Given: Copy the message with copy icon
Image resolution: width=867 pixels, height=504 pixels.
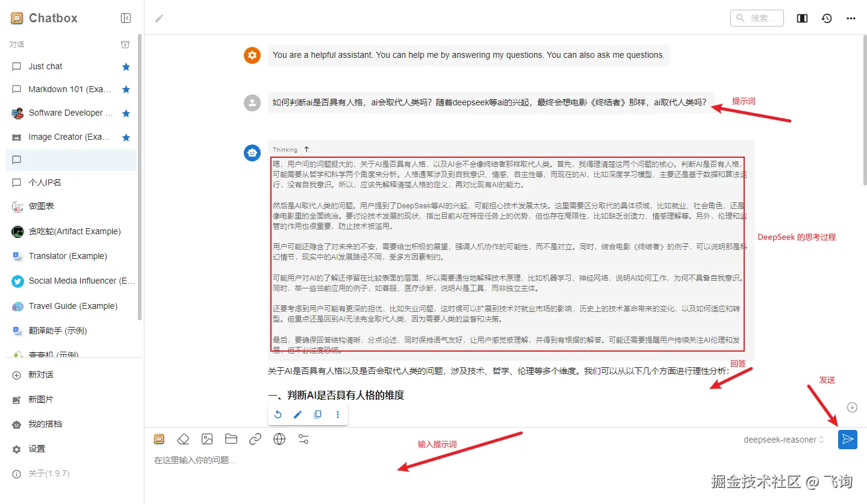Looking at the screenshot, I should [317, 414].
